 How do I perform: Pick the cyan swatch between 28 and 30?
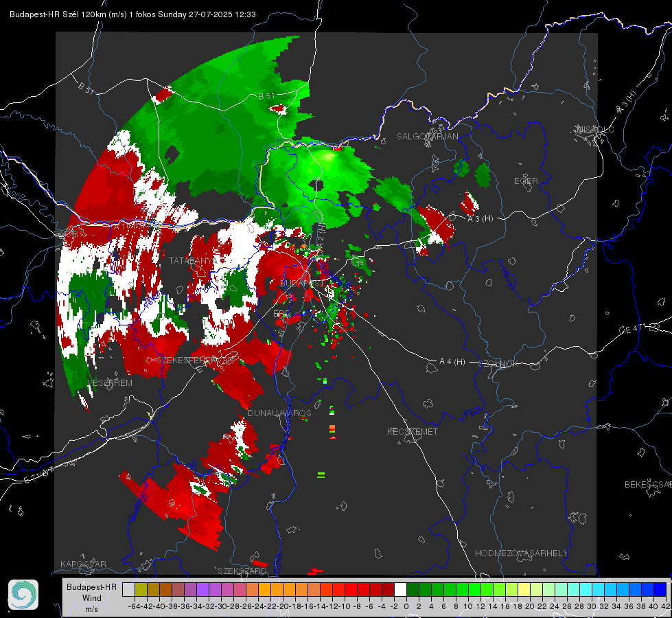tap(586, 589)
